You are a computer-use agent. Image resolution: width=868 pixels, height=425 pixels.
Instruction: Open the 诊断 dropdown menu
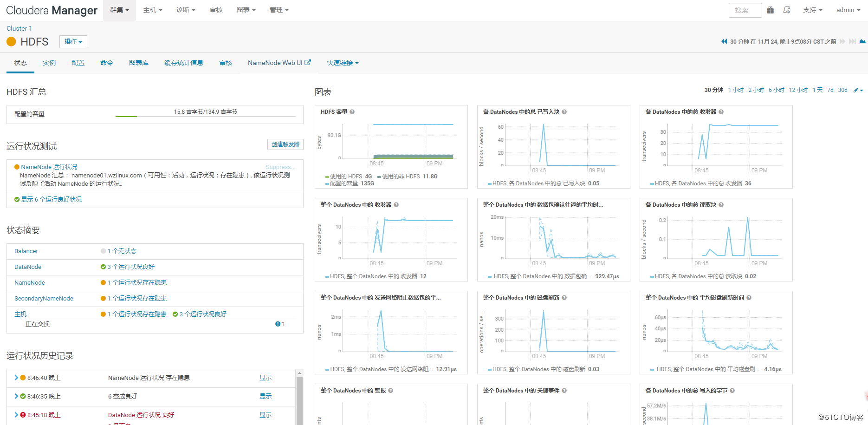(186, 10)
